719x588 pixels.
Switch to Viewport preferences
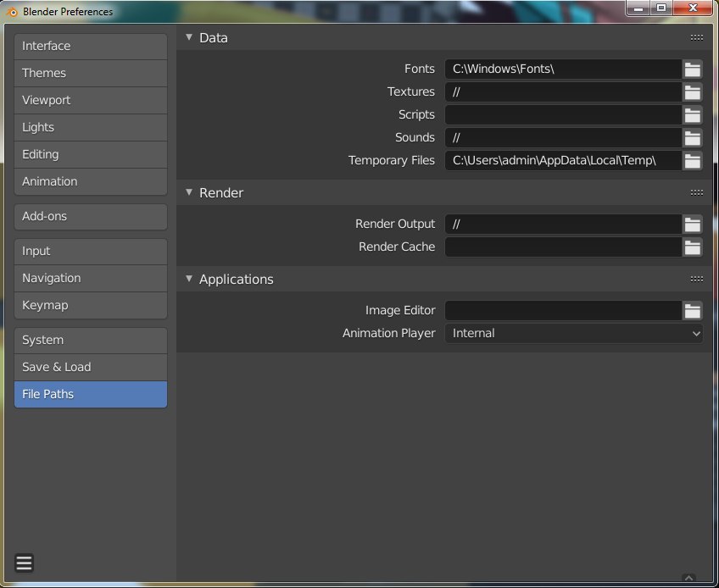pyautogui.click(x=91, y=100)
